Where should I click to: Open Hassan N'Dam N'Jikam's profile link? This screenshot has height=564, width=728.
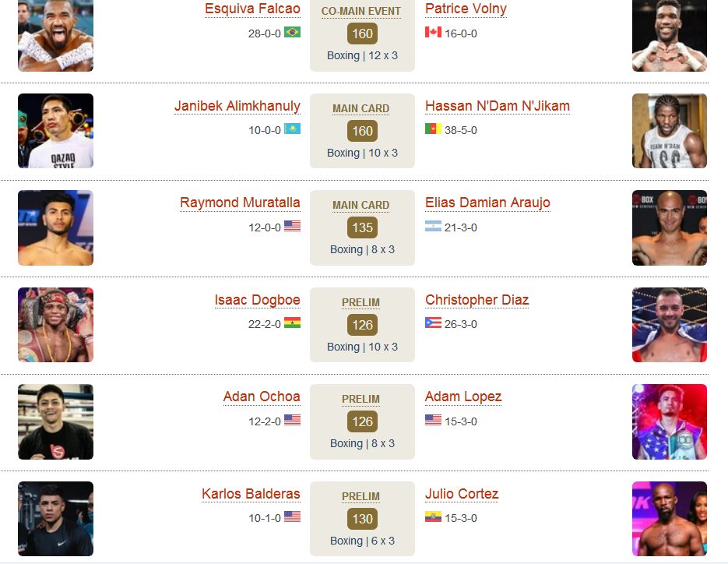click(x=498, y=106)
